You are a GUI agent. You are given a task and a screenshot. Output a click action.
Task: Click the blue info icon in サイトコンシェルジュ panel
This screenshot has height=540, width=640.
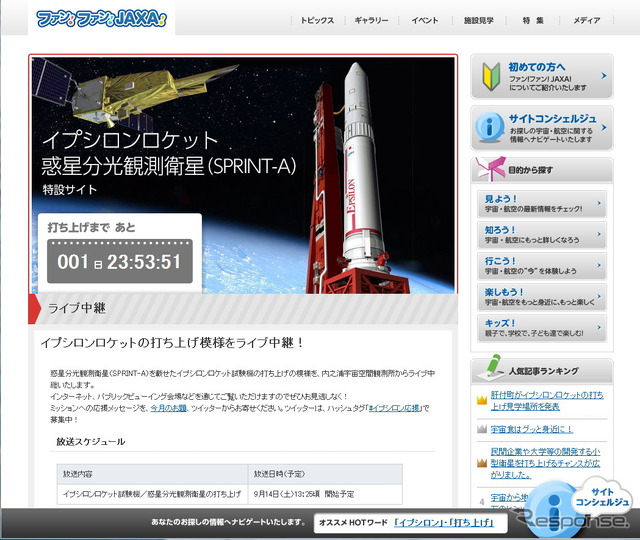point(490,127)
